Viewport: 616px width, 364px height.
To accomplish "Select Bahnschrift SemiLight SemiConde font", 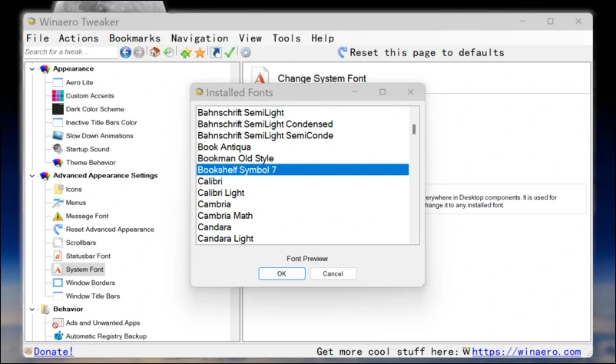I will (x=303, y=135).
